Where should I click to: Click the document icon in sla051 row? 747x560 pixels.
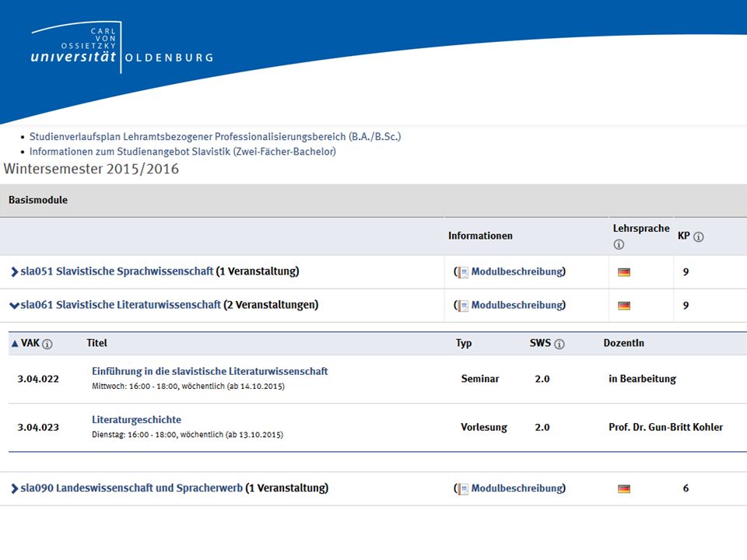point(462,272)
